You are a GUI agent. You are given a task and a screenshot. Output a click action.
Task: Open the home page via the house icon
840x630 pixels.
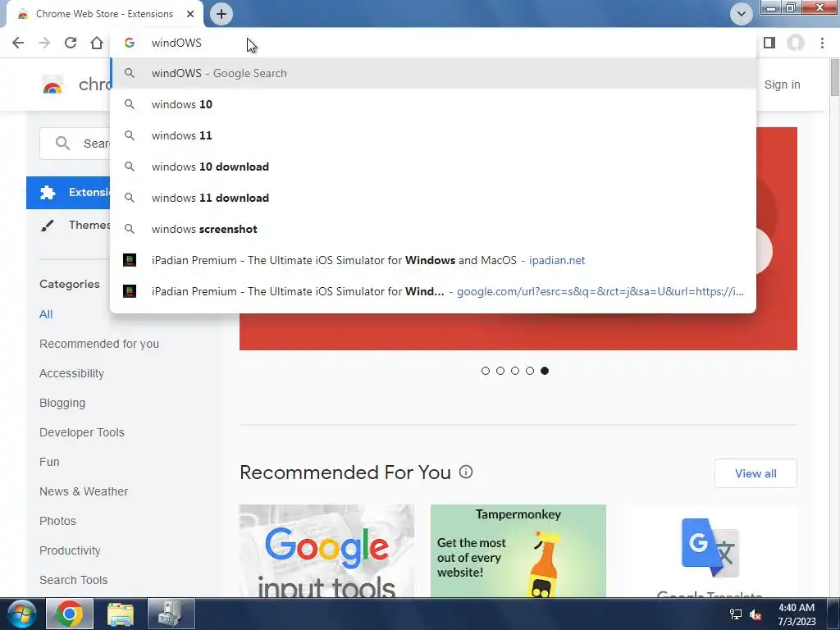pos(97,43)
